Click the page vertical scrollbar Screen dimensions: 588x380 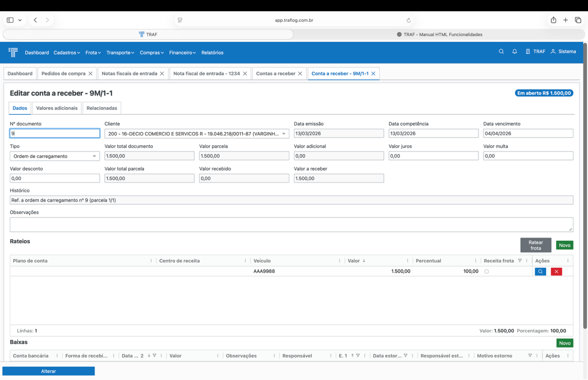(x=585, y=187)
